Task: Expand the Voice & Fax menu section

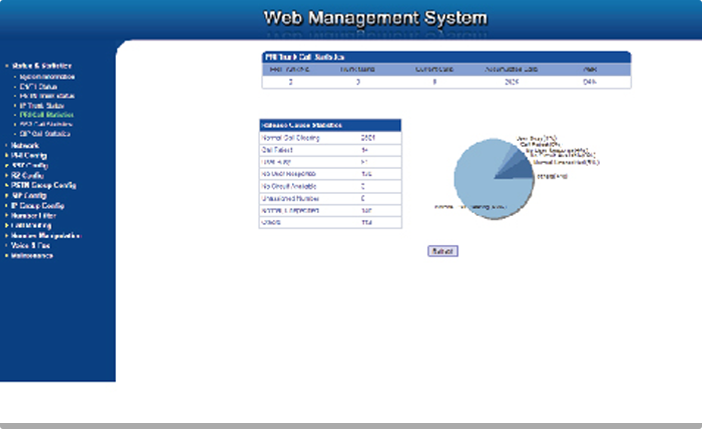Action: pyautogui.click(x=30, y=245)
